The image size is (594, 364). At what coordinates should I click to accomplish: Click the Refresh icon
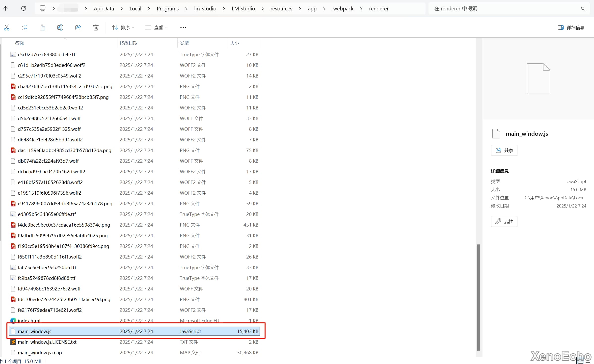point(24,8)
